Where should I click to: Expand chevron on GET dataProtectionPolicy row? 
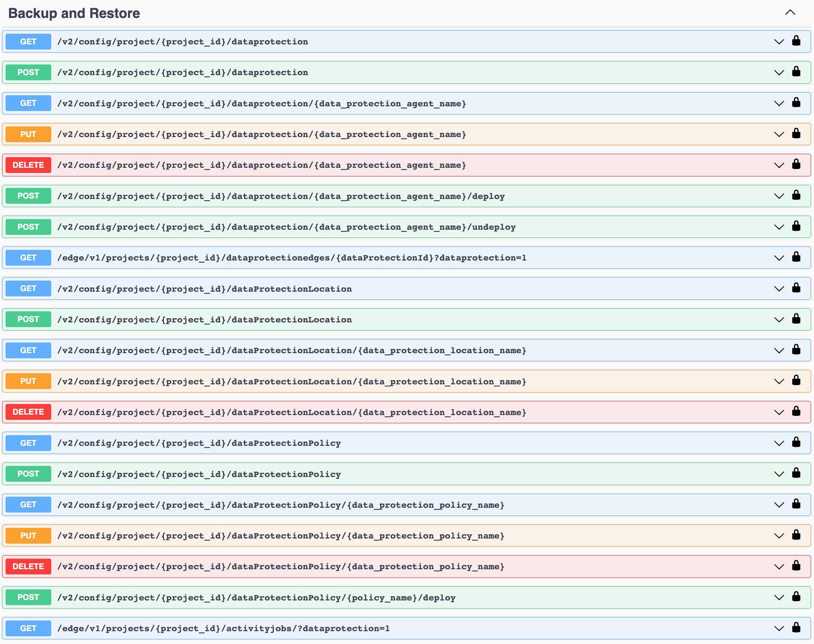click(x=779, y=443)
